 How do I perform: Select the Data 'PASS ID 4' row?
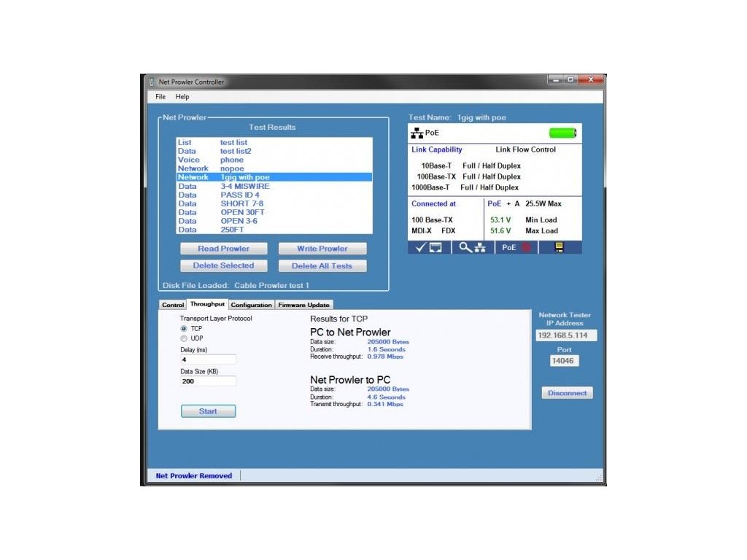[274, 195]
